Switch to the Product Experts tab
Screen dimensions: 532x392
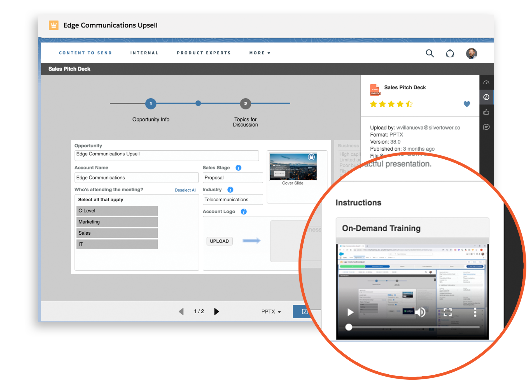204,53
